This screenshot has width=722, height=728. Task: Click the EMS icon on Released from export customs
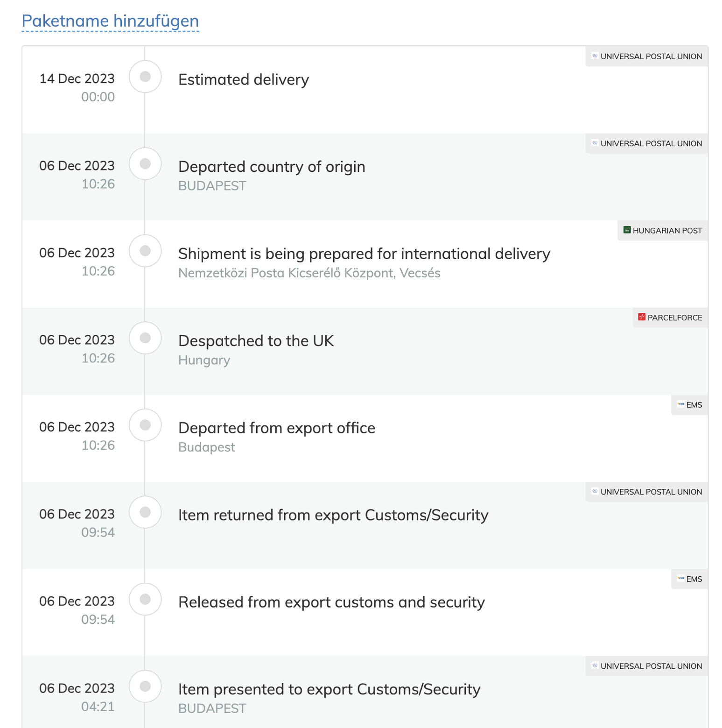[x=680, y=578]
